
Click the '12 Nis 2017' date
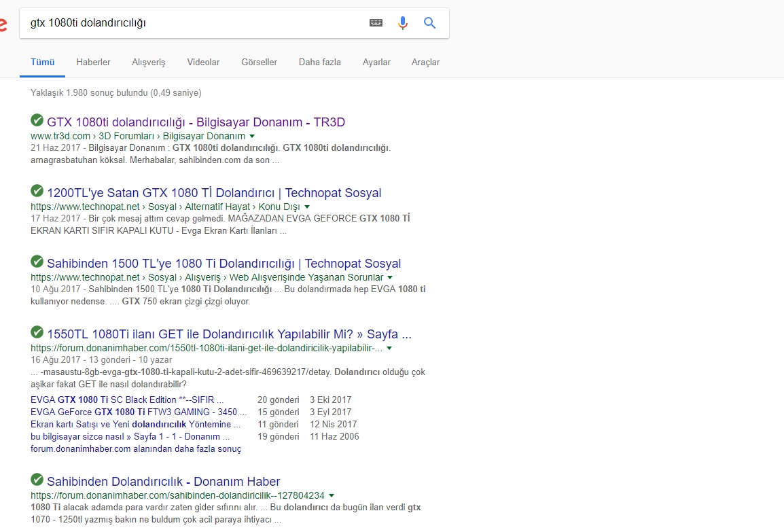tap(334, 425)
